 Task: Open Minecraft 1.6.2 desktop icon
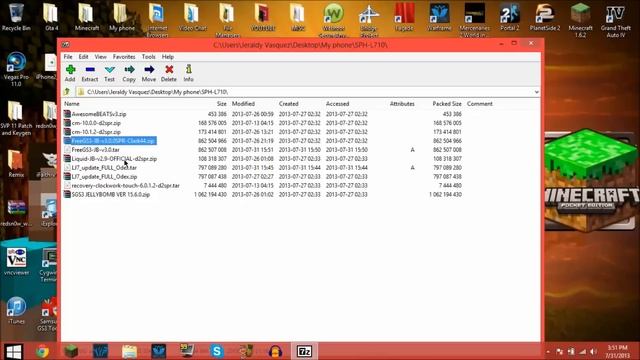click(580, 20)
